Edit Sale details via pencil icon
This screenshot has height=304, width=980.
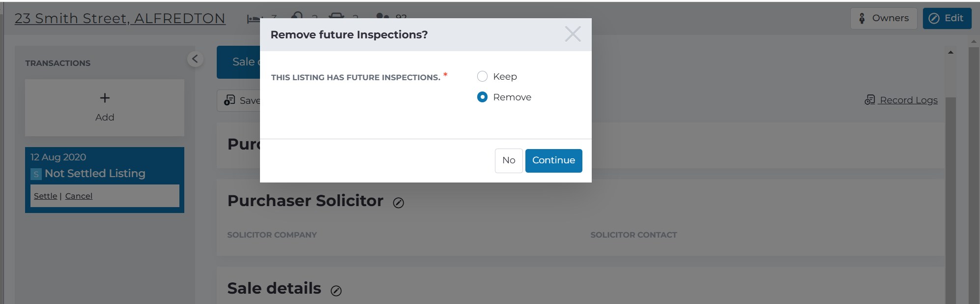tap(336, 291)
